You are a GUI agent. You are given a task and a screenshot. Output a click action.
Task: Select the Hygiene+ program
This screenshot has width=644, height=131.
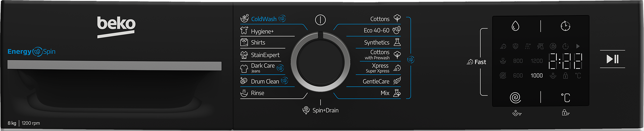point(262,31)
